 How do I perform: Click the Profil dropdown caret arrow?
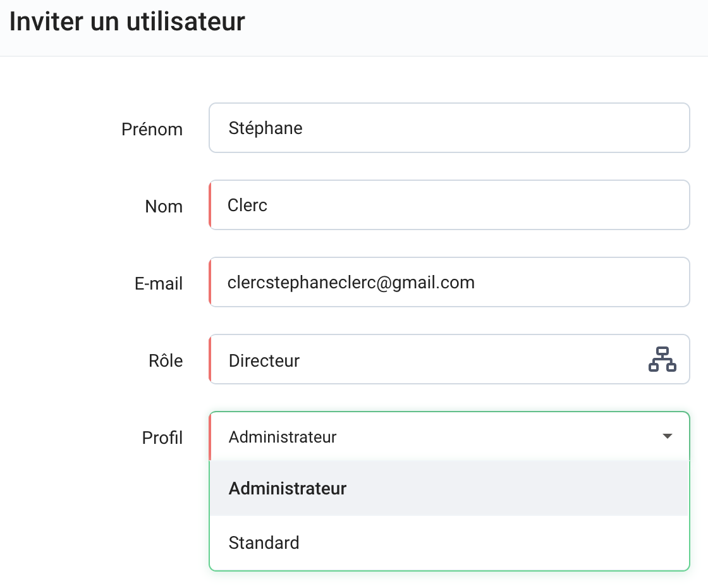[x=667, y=436]
